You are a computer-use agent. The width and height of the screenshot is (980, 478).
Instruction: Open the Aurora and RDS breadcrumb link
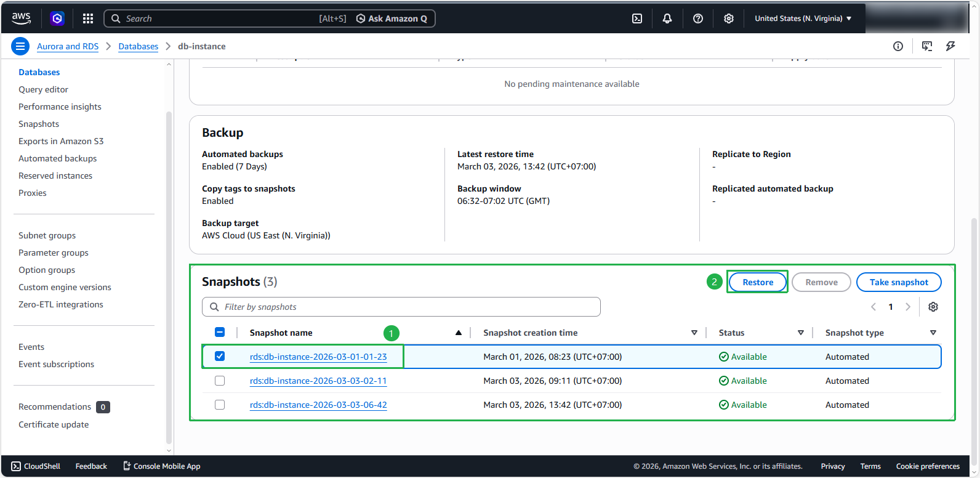coord(68,46)
